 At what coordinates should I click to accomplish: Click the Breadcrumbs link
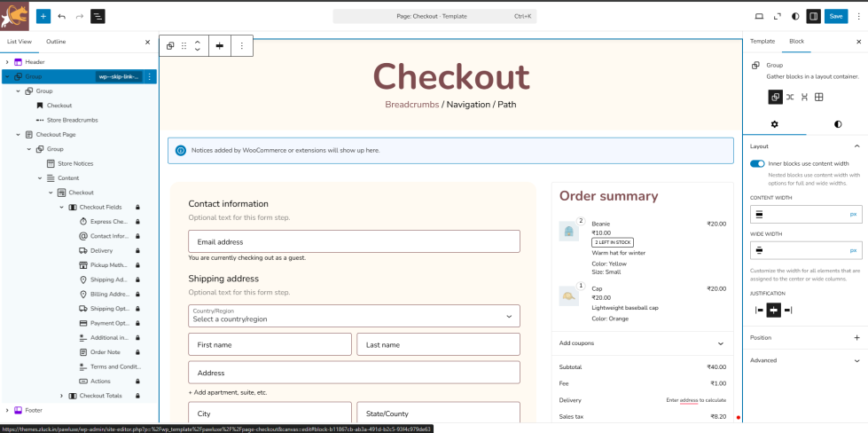coord(411,104)
